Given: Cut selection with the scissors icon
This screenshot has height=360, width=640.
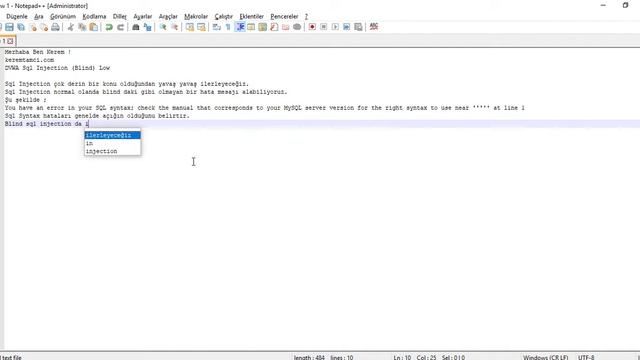Looking at the screenshot, I should [71, 27].
